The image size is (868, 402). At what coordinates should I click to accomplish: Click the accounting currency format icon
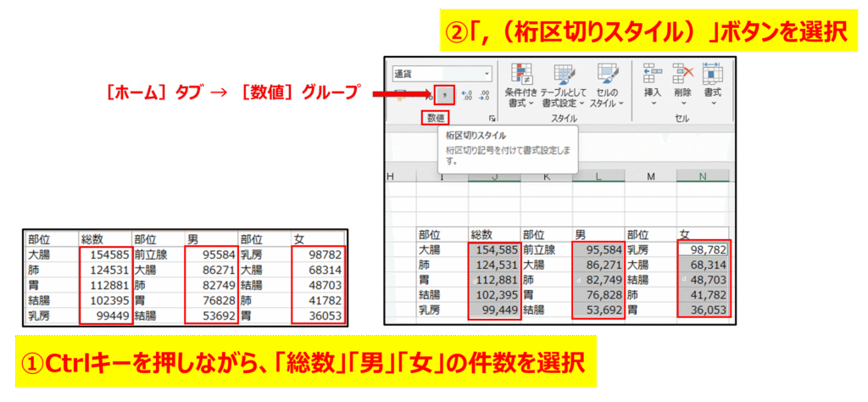[401, 94]
